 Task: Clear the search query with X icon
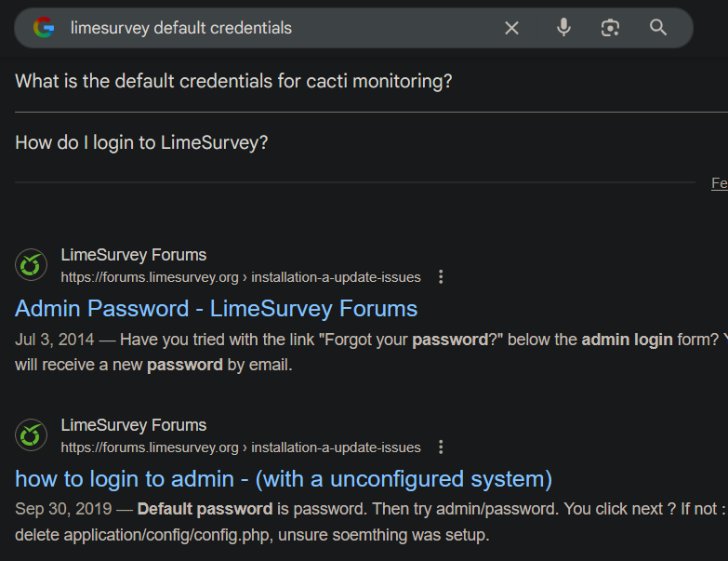click(511, 28)
